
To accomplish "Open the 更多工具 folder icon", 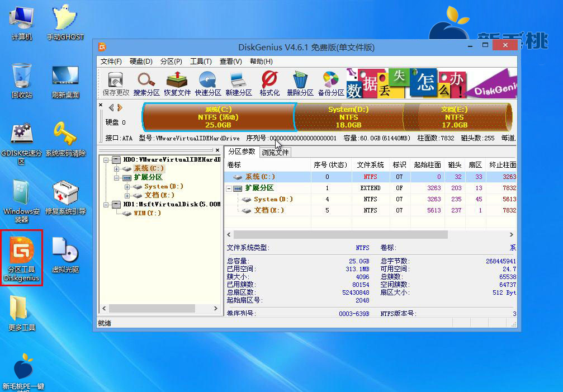I will click(22, 313).
